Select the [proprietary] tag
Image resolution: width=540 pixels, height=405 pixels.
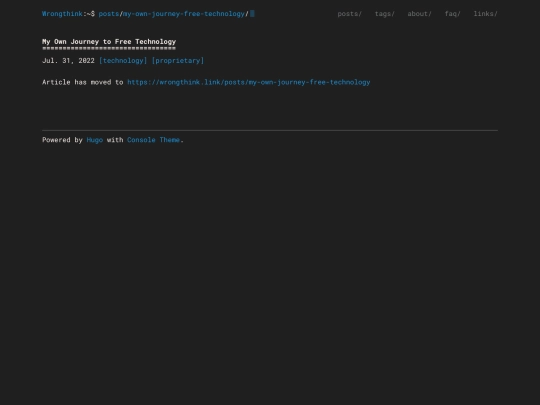click(178, 61)
